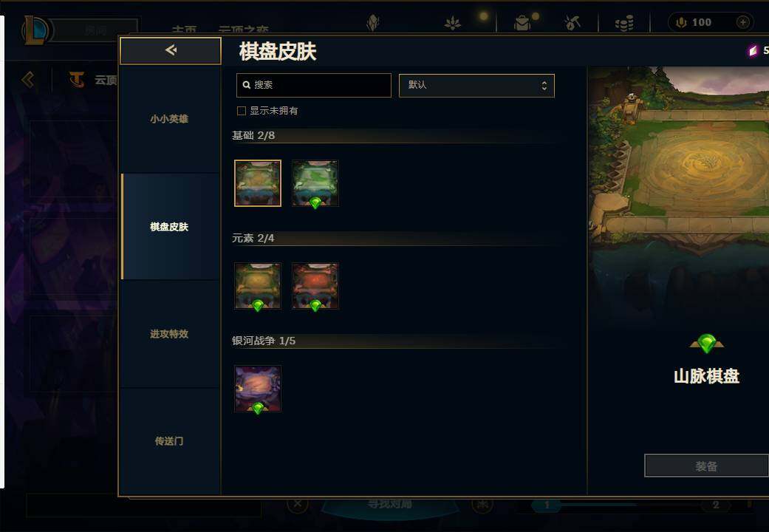Enable the 显示未拥有 checkbox
Viewport: 769px width, 532px height.
(242, 111)
